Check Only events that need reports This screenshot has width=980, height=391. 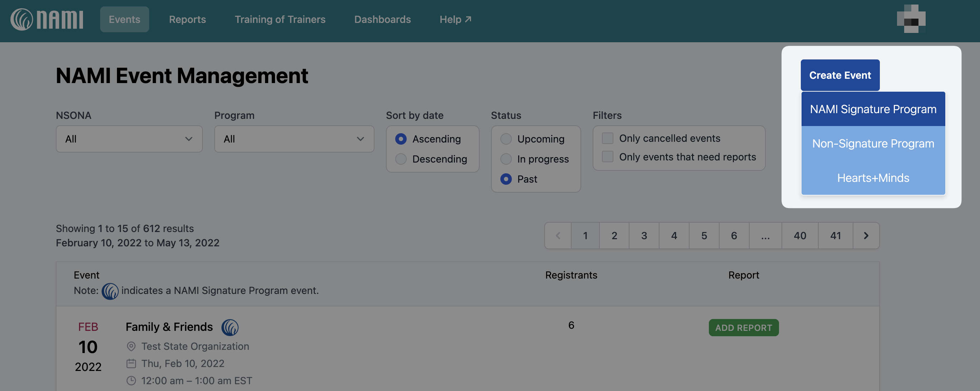click(x=608, y=156)
